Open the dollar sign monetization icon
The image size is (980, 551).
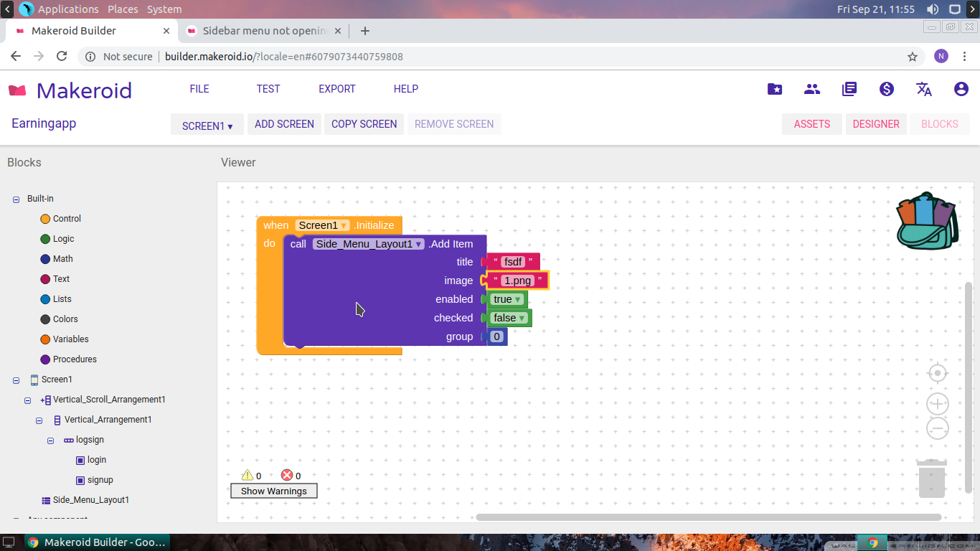[x=886, y=89]
